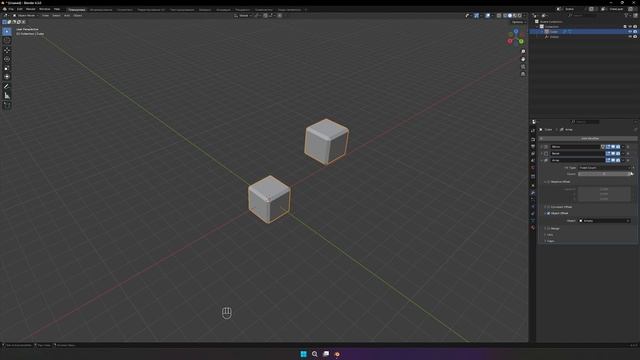
Task: Toggle Empty visibility eye in outliner
Action: pyautogui.click(x=630, y=37)
